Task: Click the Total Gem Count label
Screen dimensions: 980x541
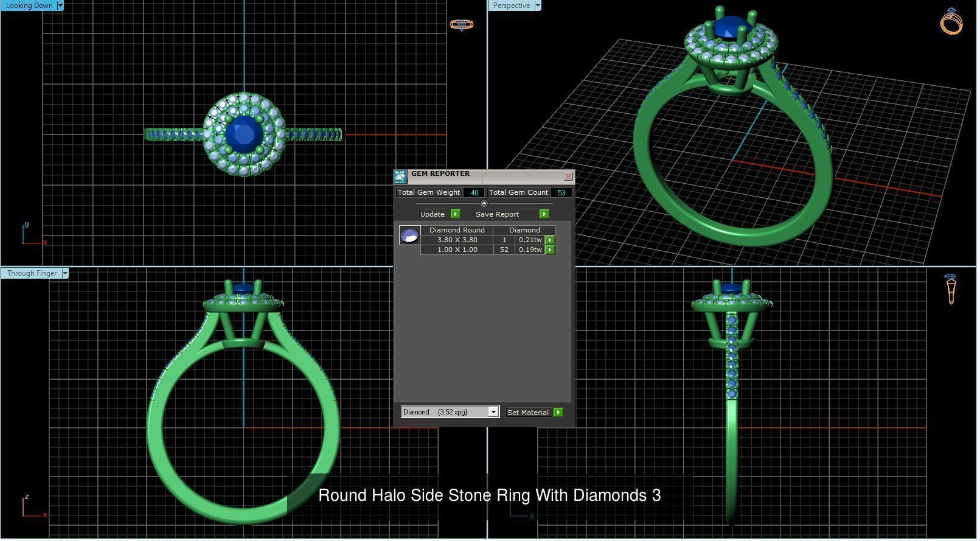Action: pos(519,193)
